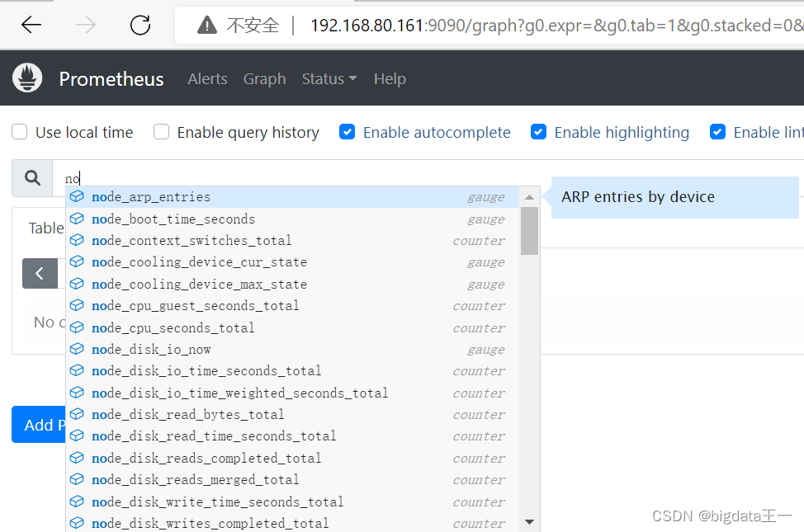Select node_disk_io_now suggestion
The image size is (804, 532).
click(292, 349)
